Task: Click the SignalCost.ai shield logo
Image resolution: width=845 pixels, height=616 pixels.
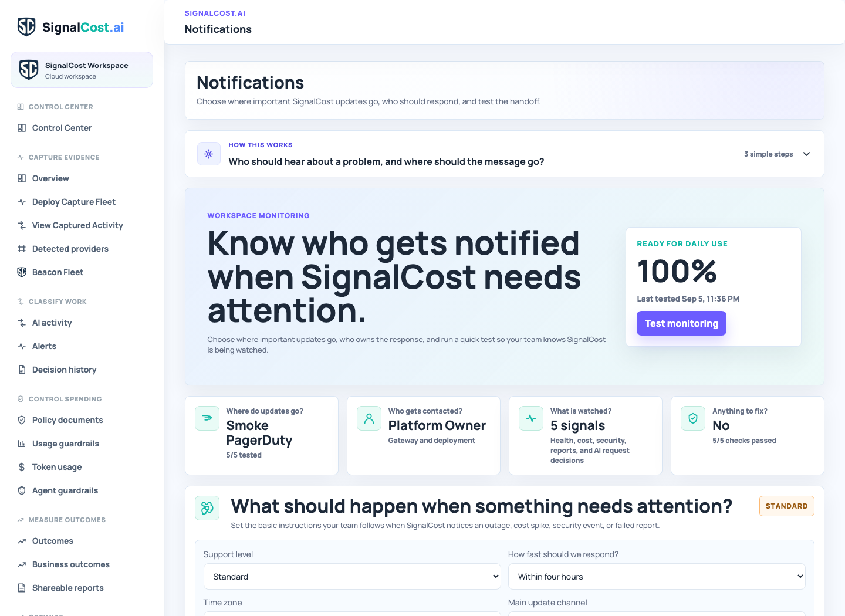Action: [26, 27]
